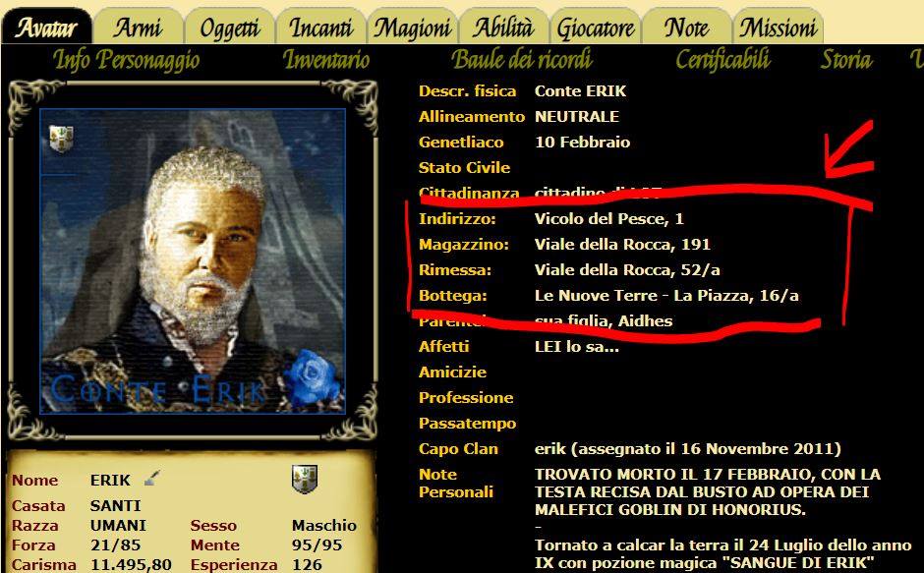Open the Oggetti tab

pos(229,28)
